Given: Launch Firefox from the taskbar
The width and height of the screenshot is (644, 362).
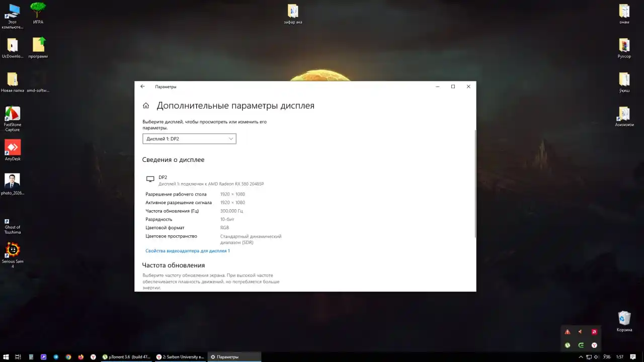Looking at the screenshot, I should (x=81, y=357).
